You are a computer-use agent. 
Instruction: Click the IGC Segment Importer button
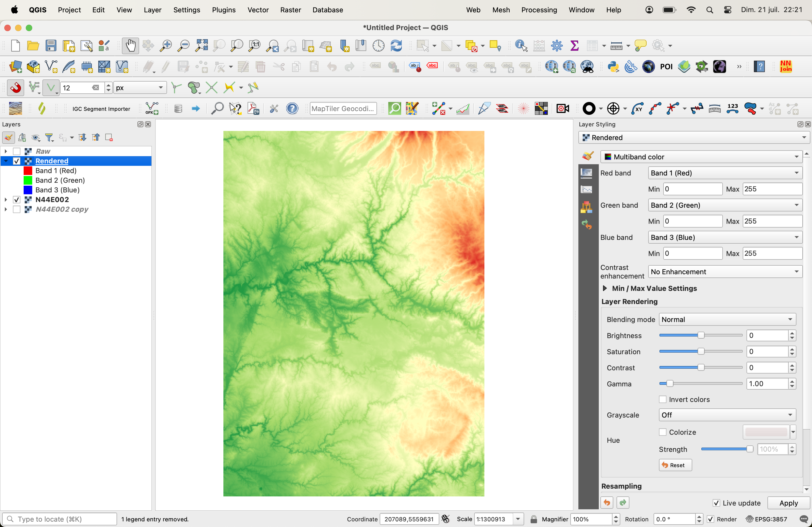pos(101,109)
